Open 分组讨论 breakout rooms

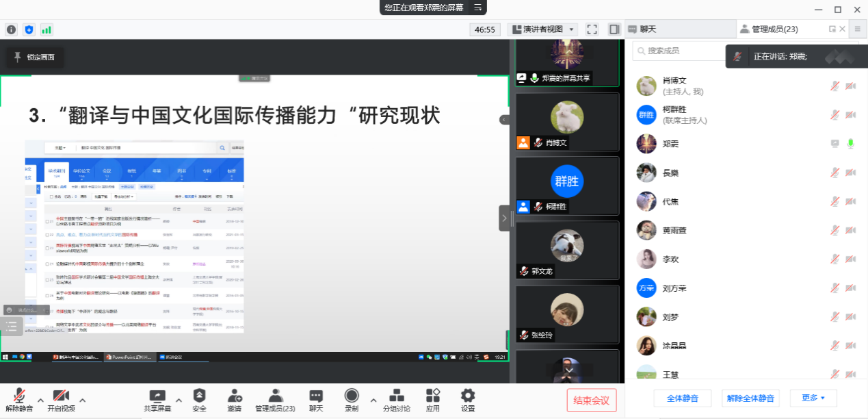point(396,396)
